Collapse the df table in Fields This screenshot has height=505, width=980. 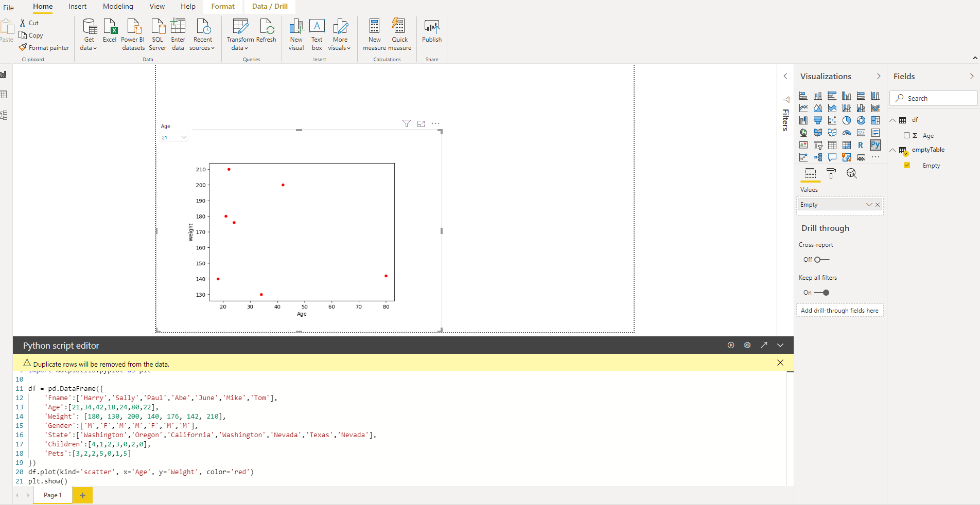click(x=892, y=120)
